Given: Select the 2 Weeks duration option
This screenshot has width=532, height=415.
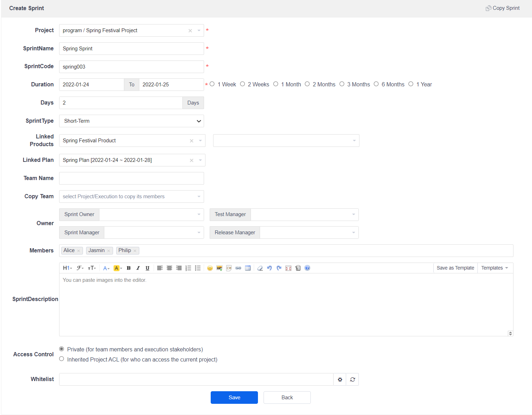Looking at the screenshot, I should tap(243, 84).
